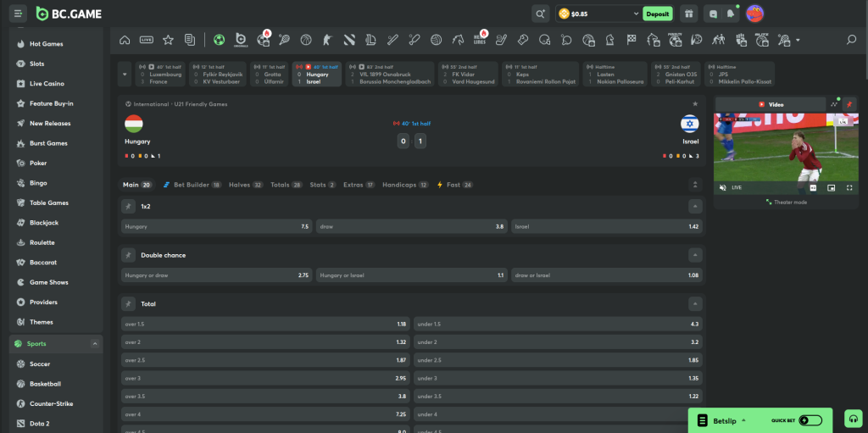Select the soccer ball sport icon
The width and height of the screenshot is (868, 433).
coord(219,40)
